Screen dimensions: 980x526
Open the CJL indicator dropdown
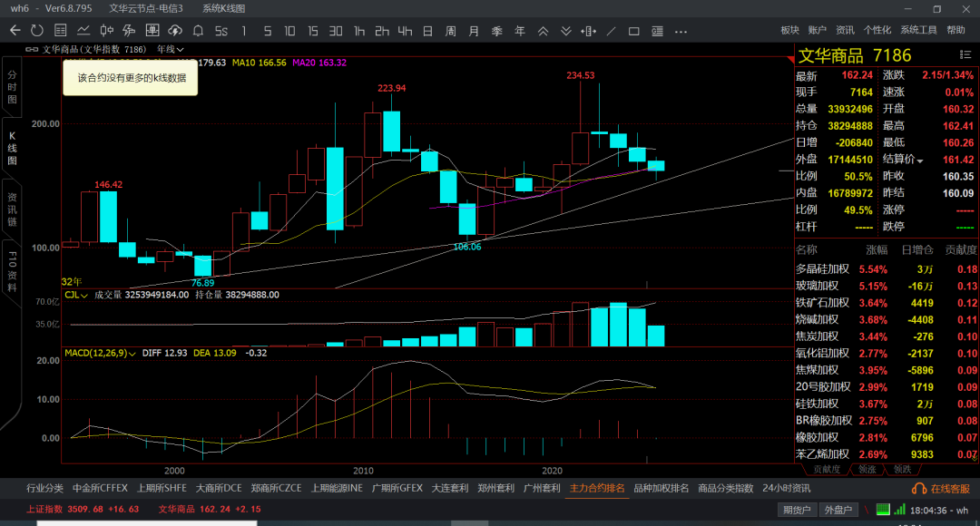pos(75,295)
